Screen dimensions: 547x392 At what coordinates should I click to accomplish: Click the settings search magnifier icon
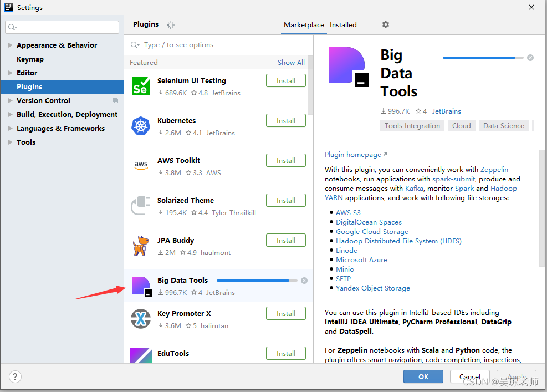12,27
